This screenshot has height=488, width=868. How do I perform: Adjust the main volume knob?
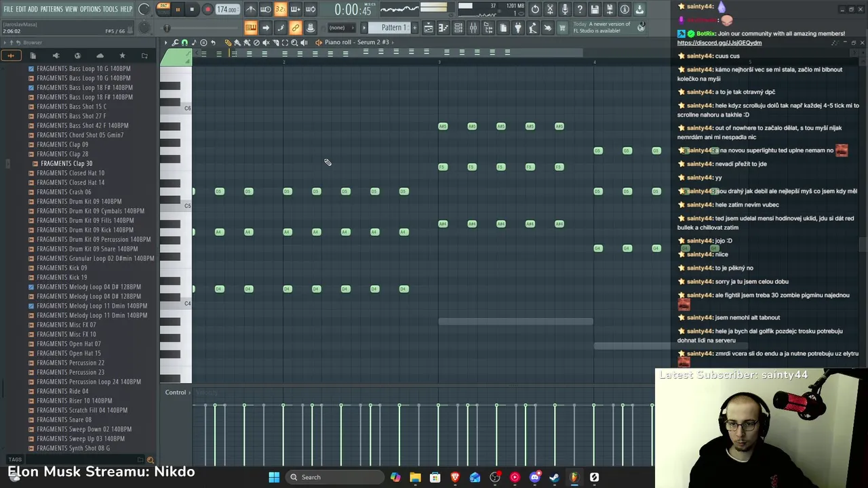[143, 9]
